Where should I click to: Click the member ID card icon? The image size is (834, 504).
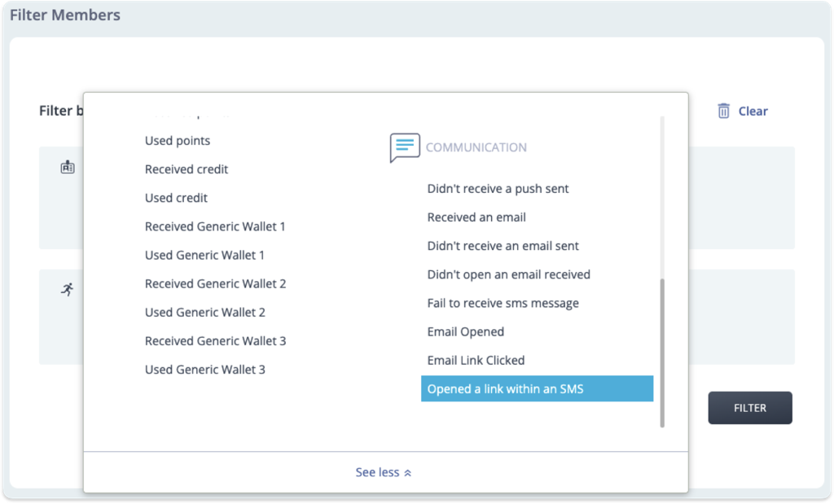click(x=68, y=167)
